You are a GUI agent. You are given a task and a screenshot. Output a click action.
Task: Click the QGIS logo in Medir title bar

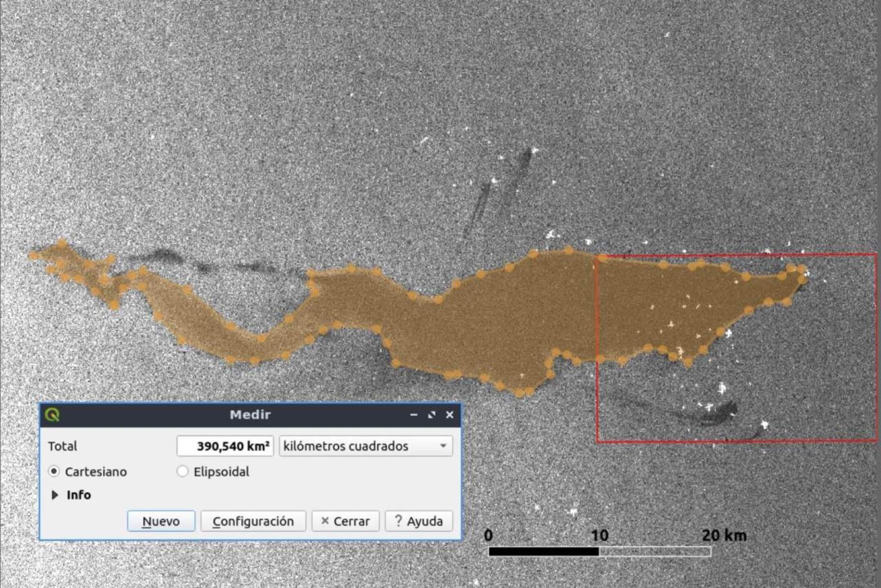(53, 415)
